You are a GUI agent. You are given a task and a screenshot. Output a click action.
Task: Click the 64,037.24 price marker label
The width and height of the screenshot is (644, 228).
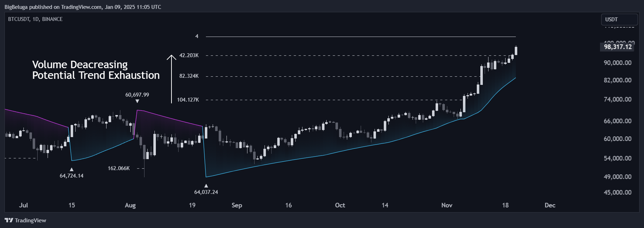click(206, 192)
